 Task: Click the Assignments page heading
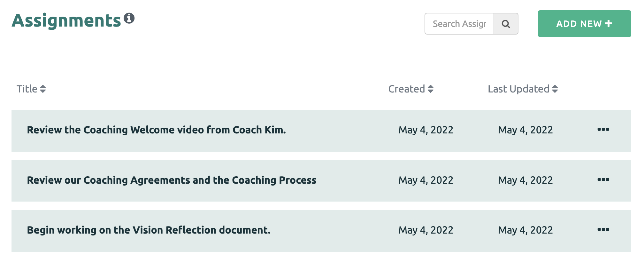coord(66,20)
